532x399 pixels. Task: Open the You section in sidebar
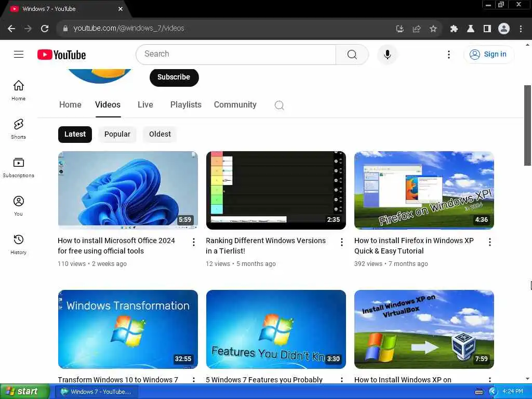pos(18,206)
